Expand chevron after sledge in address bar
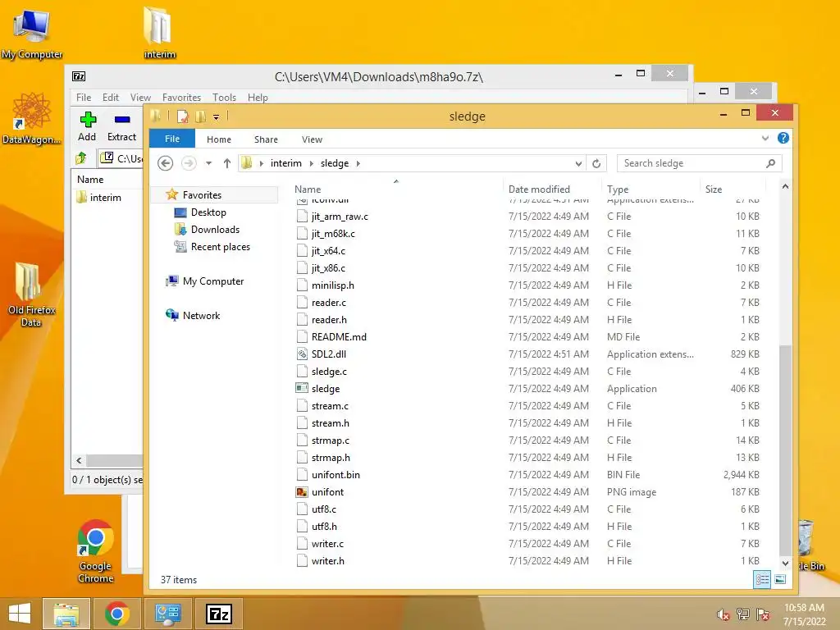 [x=358, y=163]
